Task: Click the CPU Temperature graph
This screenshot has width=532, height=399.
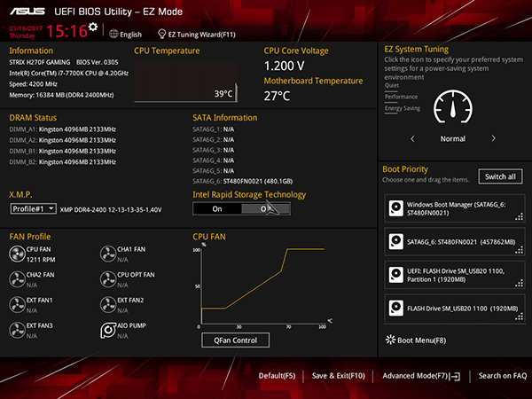Action: point(185,82)
